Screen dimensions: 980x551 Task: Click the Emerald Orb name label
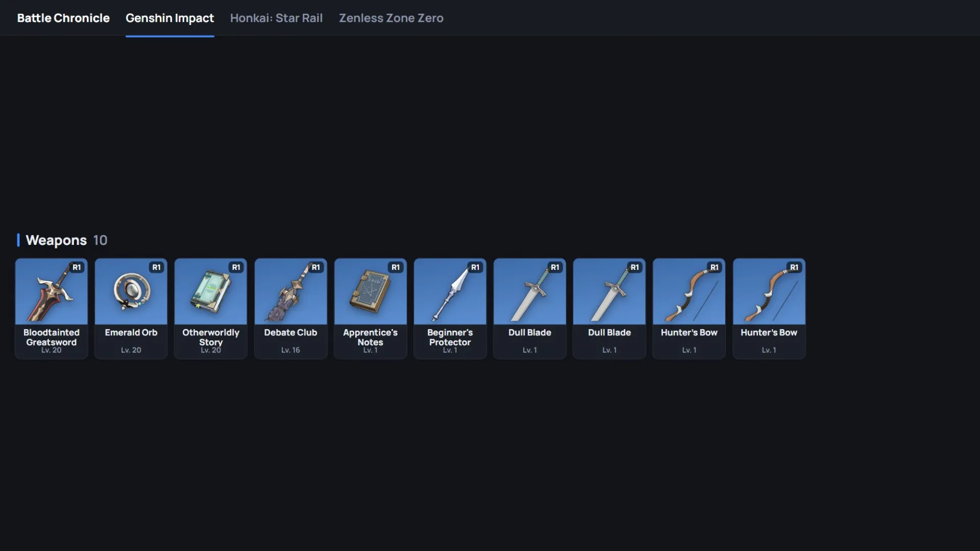(x=131, y=333)
